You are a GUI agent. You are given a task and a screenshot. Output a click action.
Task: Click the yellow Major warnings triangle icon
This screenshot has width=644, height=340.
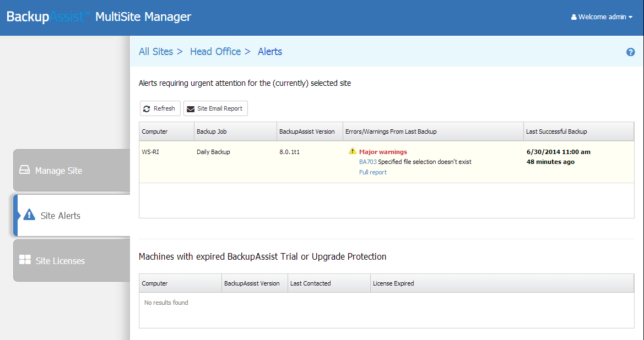353,151
